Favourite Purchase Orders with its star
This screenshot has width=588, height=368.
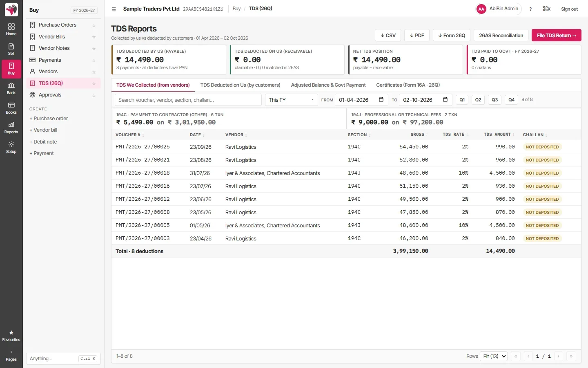(x=94, y=25)
